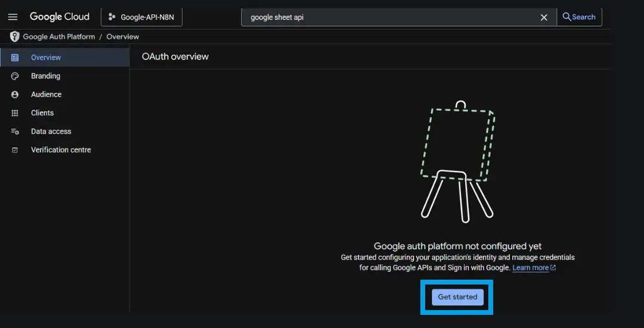The image size is (644, 328).
Task: Select Overview in the sidebar
Action: (65, 57)
